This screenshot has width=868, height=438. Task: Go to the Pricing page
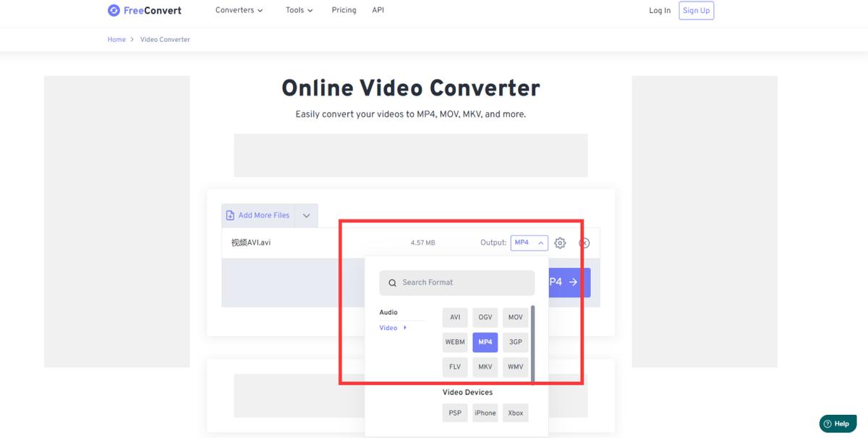point(344,10)
